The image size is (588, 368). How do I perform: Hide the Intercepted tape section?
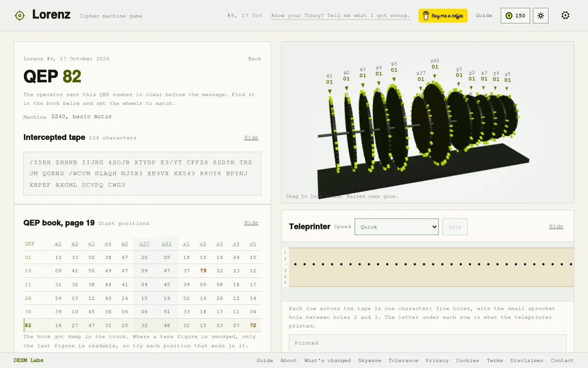click(x=251, y=138)
